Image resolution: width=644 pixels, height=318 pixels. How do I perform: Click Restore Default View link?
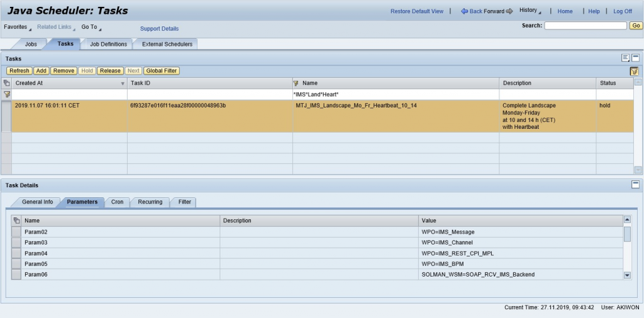pos(417,11)
